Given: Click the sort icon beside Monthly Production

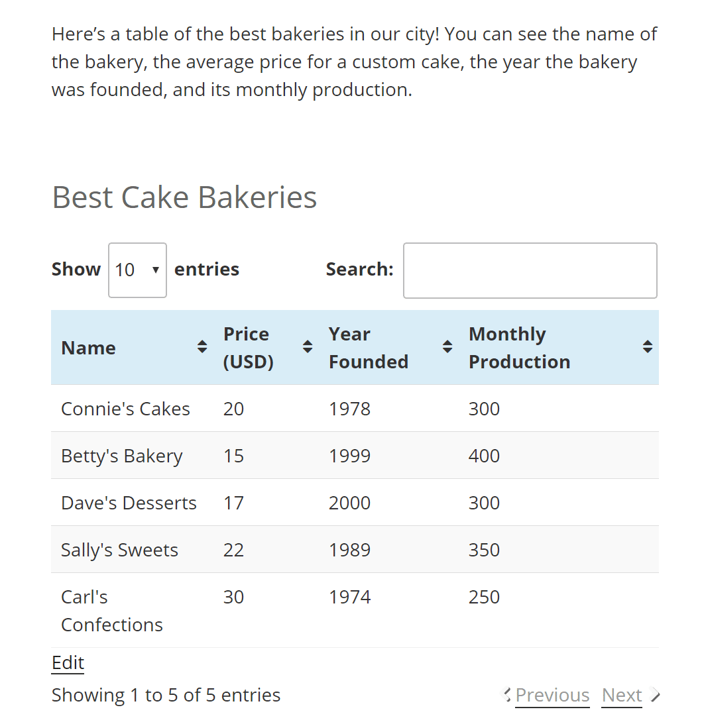Looking at the screenshot, I should 648,346.
